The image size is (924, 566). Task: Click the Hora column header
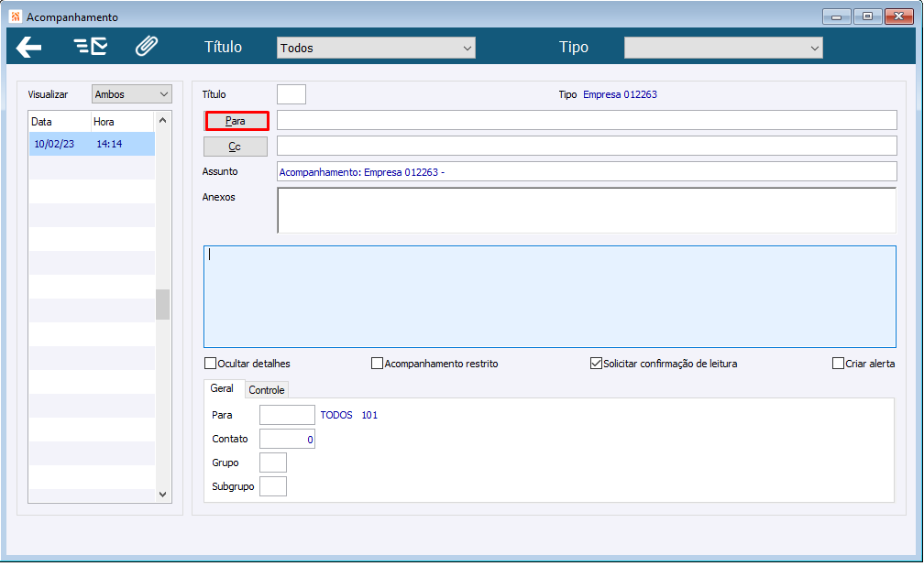pyautogui.click(x=122, y=122)
